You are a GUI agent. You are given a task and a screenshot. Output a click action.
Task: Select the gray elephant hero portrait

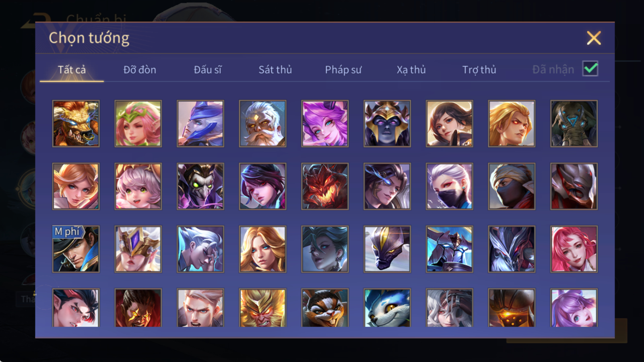click(x=574, y=123)
